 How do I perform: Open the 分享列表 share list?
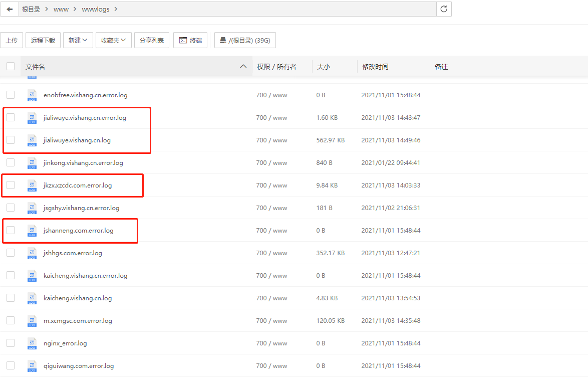click(x=151, y=40)
